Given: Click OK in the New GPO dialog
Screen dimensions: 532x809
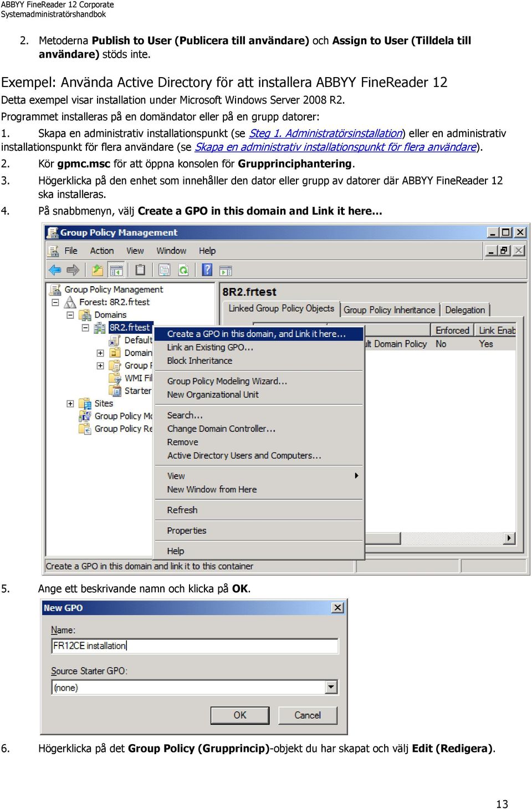Looking at the screenshot, I should (x=240, y=715).
